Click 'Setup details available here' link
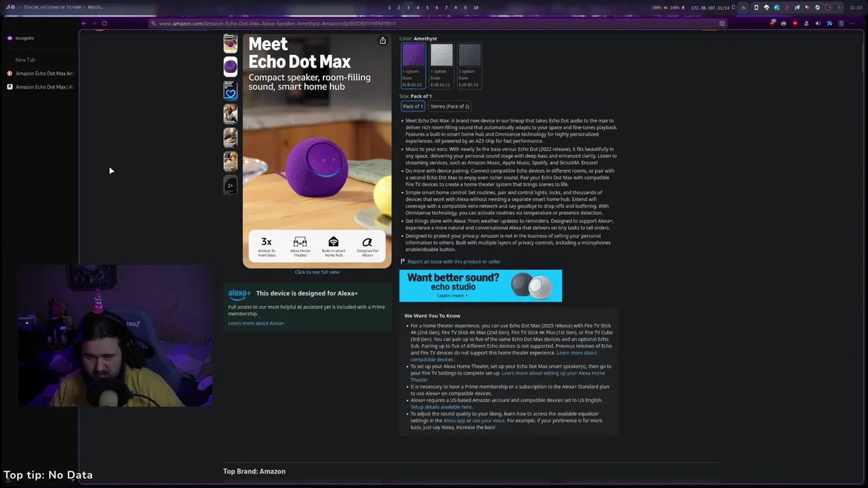The height and width of the screenshot is (488, 868). [441, 407]
